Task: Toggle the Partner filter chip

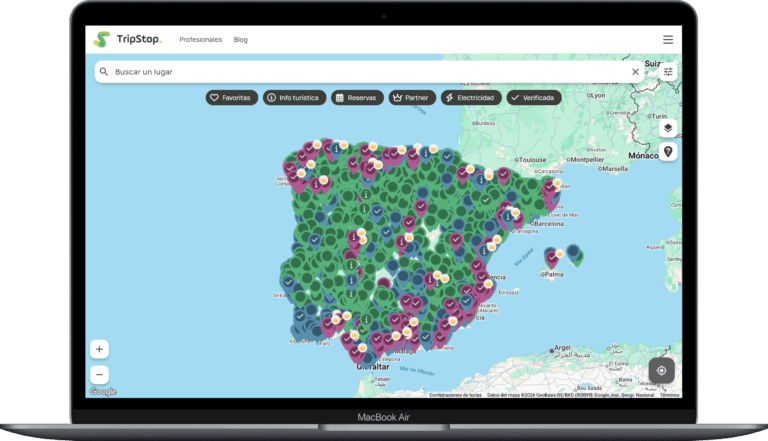Action: click(412, 98)
